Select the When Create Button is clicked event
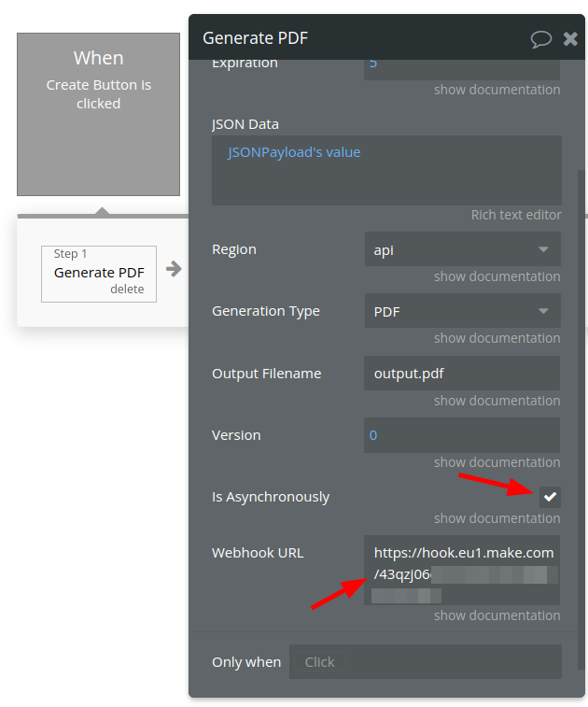 (98, 114)
